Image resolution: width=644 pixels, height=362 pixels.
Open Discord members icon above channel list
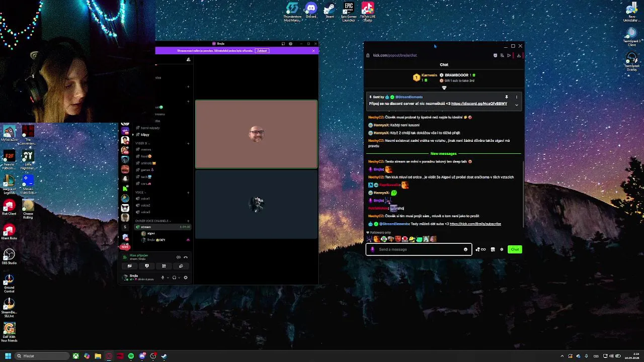(x=189, y=60)
